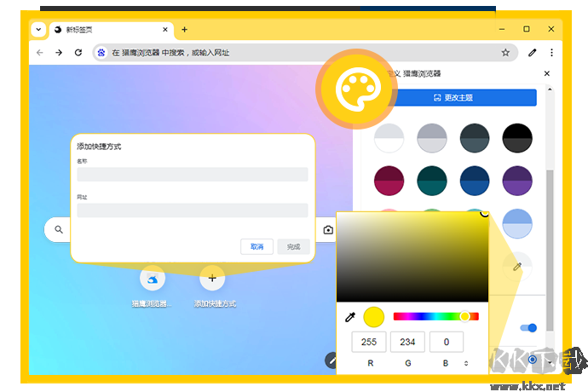This screenshot has height=392, width=588.
Task: Click the yellow current color preview circle
Action: (x=373, y=317)
